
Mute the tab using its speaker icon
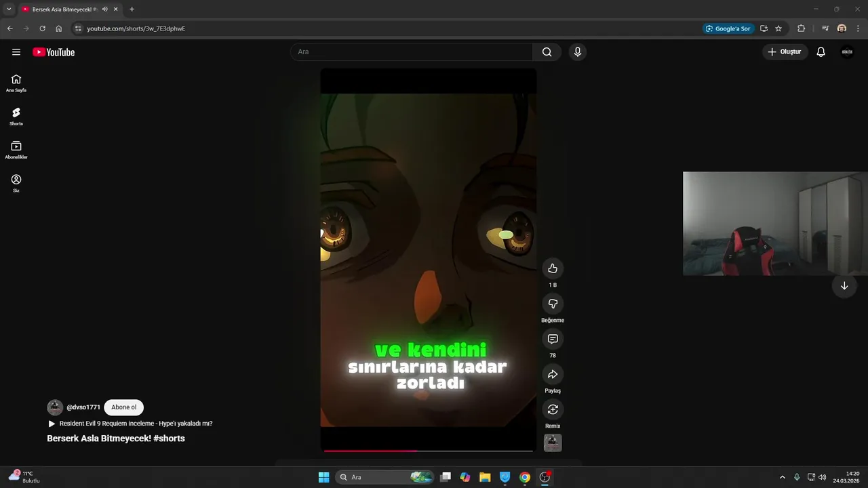click(104, 9)
